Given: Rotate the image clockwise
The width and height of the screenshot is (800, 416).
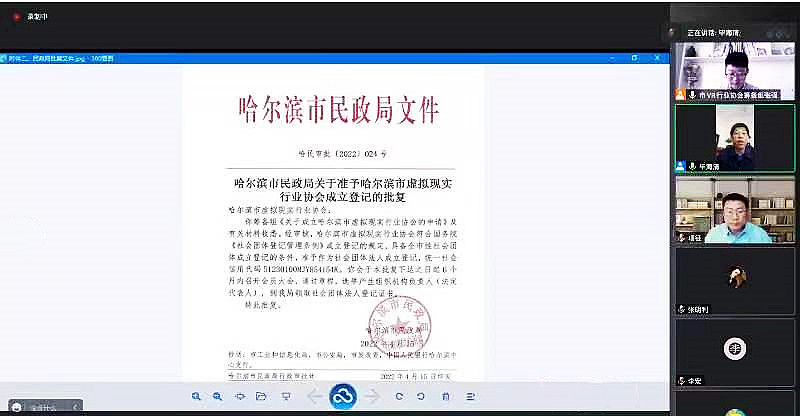Looking at the screenshot, I should (399, 397).
